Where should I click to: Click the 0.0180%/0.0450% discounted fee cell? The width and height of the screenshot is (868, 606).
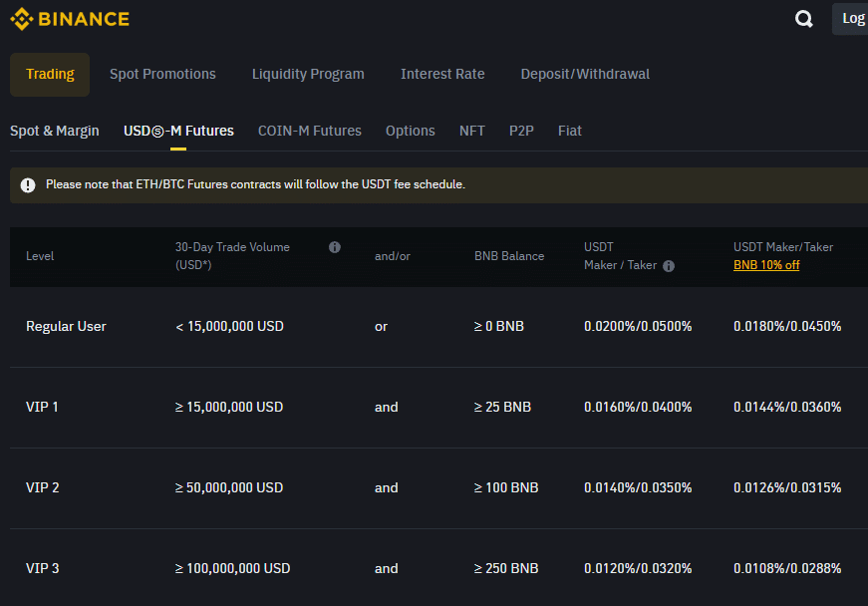[787, 327]
